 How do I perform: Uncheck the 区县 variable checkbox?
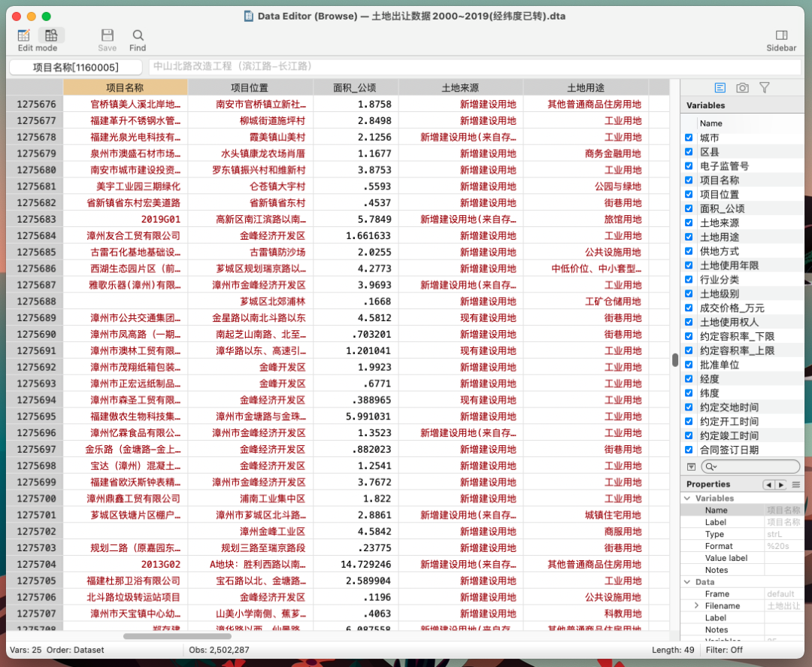tap(689, 152)
